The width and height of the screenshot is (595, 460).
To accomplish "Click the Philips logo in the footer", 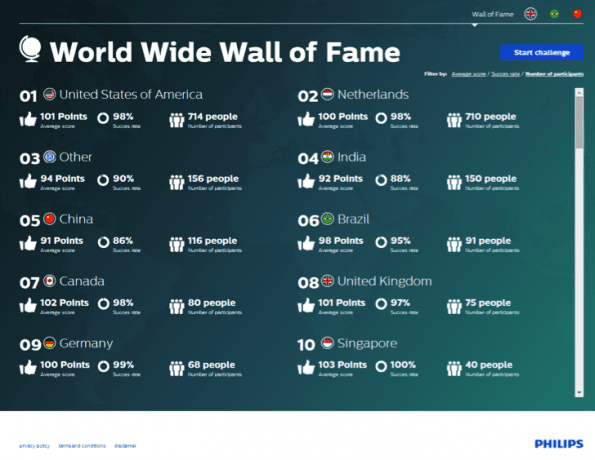I will (559, 444).
